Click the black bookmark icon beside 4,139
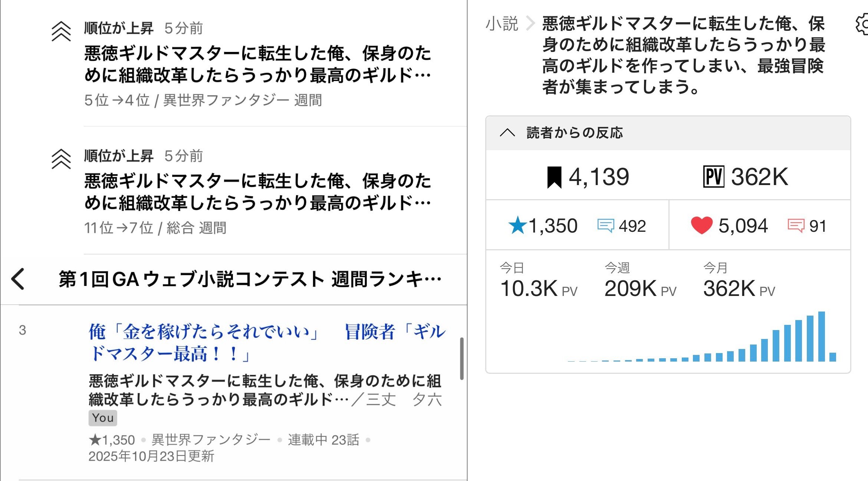Image resolution: width=868 pixels, height=481 pixels. click(554, 177)
